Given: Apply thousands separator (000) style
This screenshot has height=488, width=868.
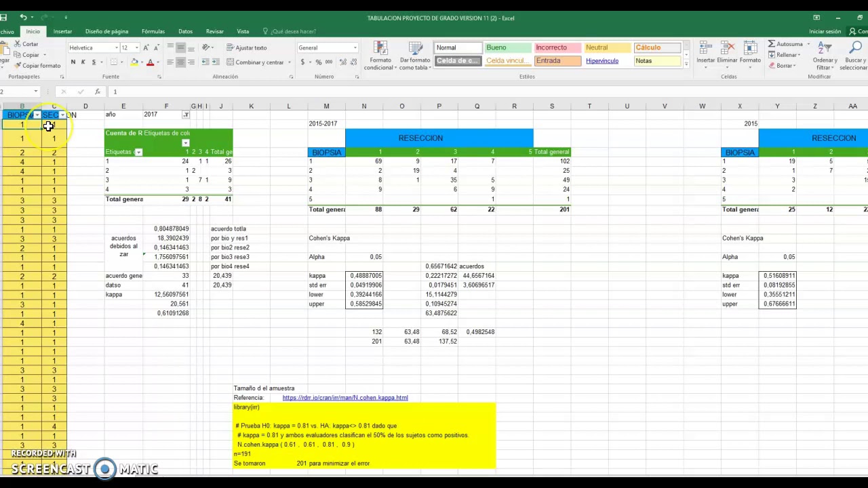Looking at the screenshot, I should (x=329, y=62).
